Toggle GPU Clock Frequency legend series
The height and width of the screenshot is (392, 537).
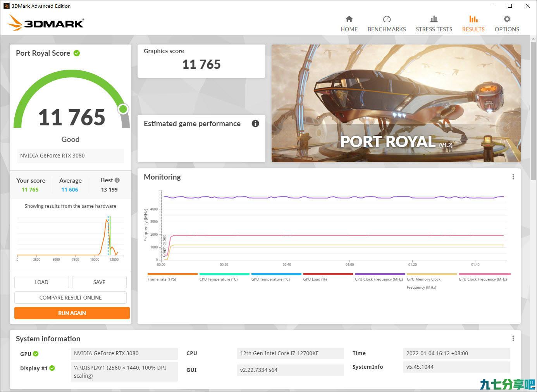pos(484,277)
